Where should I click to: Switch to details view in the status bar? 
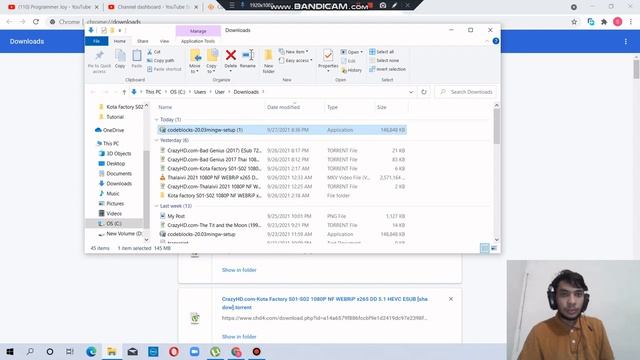[484, 248]
